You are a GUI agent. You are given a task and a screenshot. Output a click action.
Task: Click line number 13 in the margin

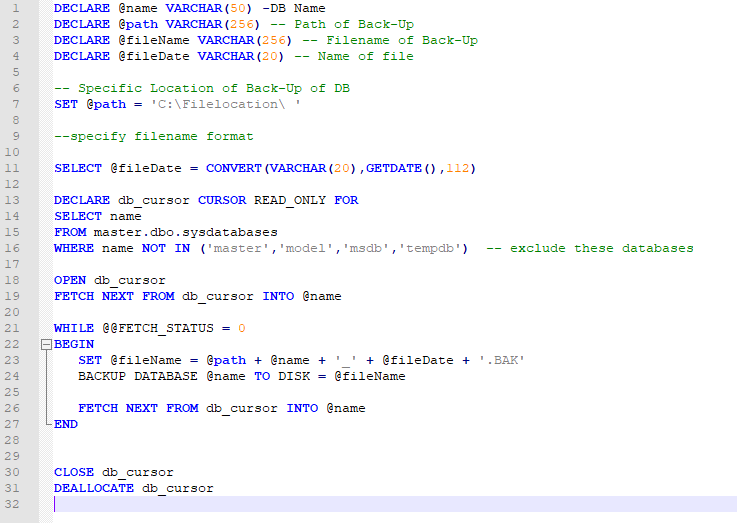[12, 200]
